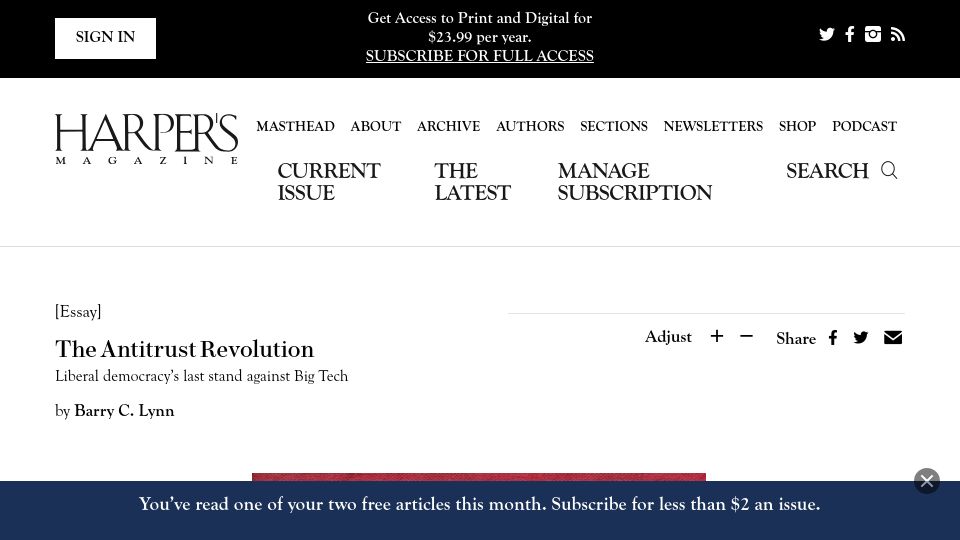This screenshot has height=540, width=960.
Task: Open the SHOP menu item
Action: [797, 126]
